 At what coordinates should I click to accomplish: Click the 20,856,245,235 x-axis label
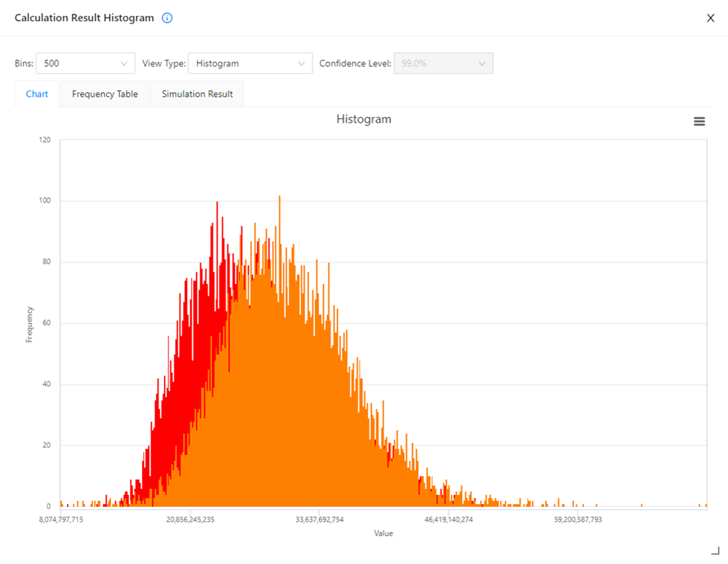tap(190, 520)
